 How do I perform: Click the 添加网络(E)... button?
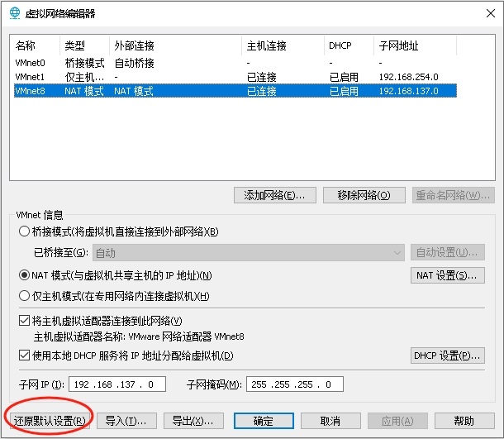275,195
